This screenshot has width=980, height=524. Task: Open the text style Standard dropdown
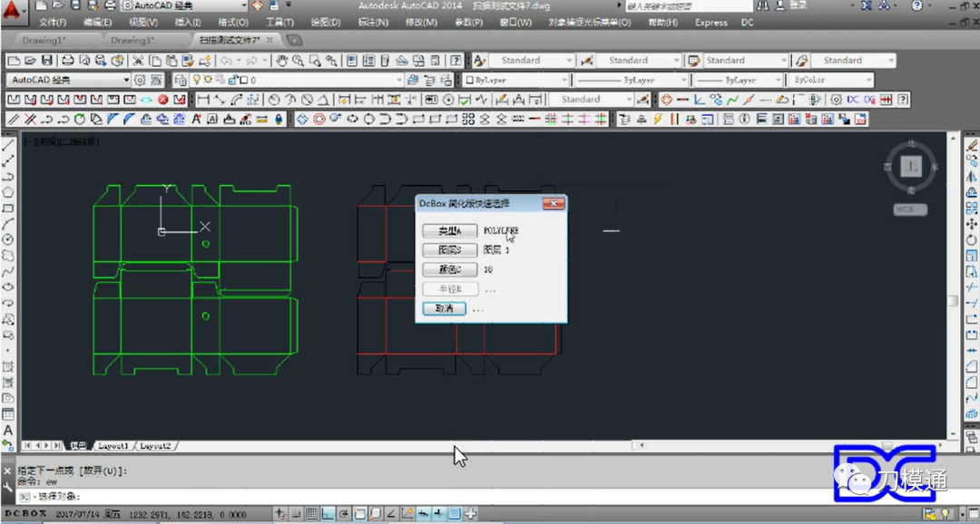(531, 61)
